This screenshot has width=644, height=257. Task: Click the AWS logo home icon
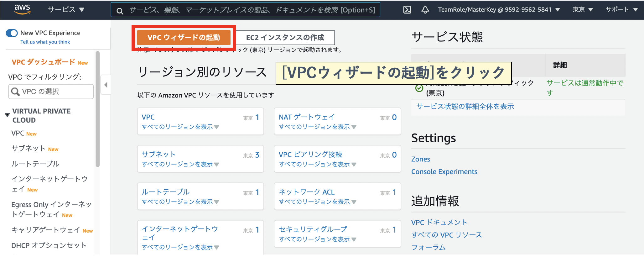22,9
